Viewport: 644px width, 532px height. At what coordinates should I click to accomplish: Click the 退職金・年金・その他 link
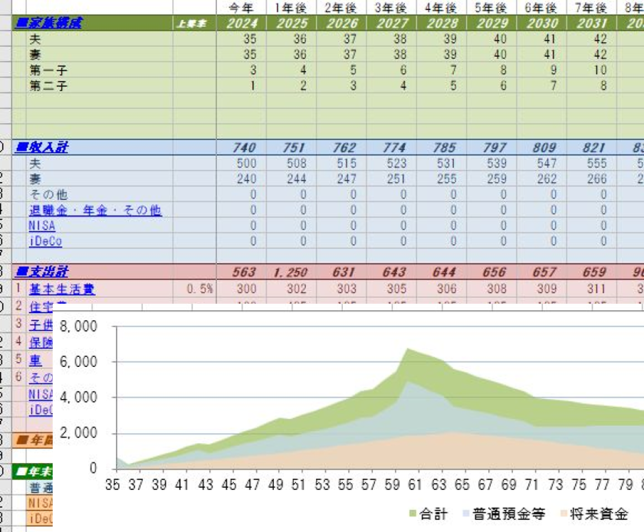point(95,210)
